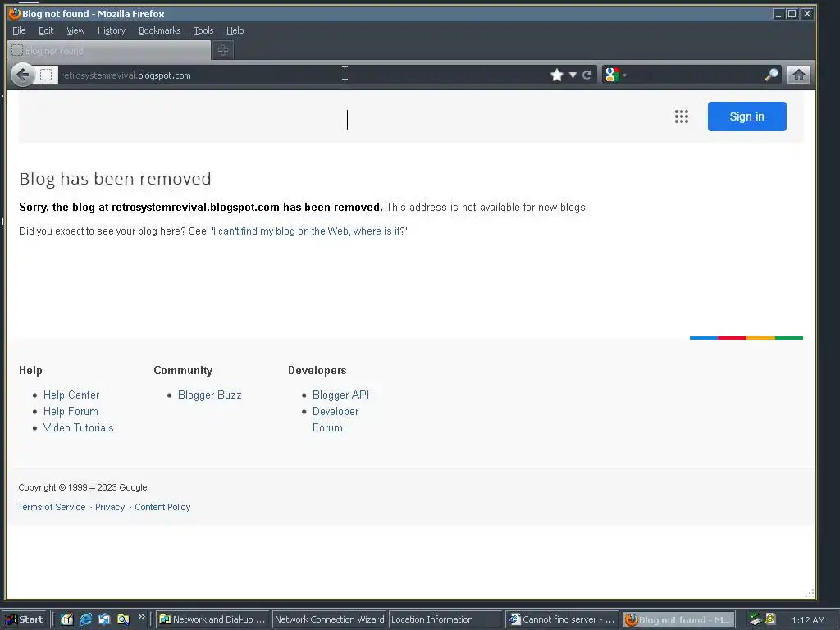
Task: Open the Windows Start menu
Action: click(x=25, y=619)
